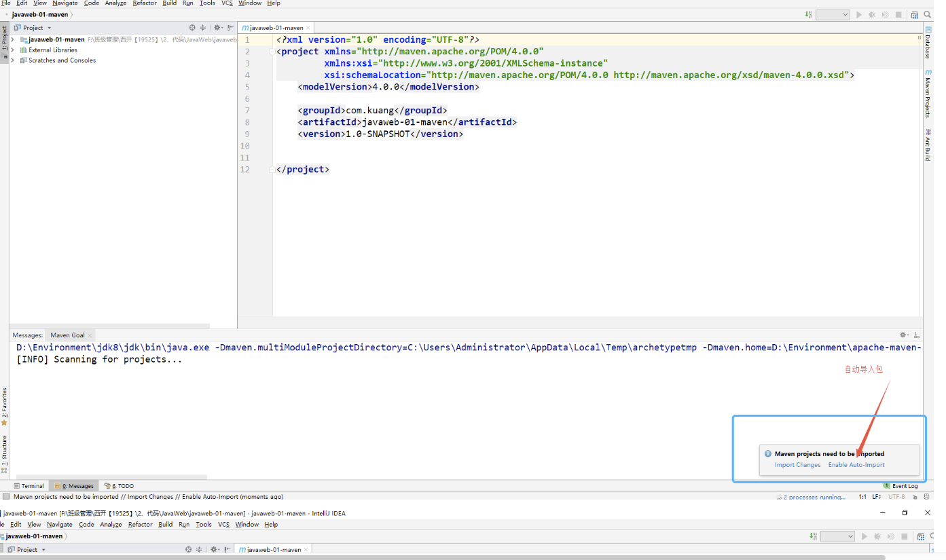Open Project Structure icon in top toolbar
The height and width of the screenshot is (560, 946).
[915, 14]
